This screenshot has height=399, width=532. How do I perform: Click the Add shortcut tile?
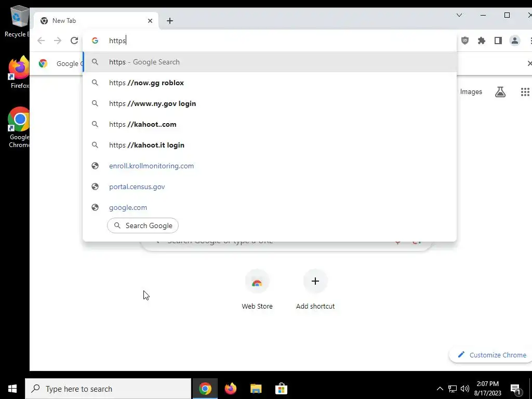[315, 289]
